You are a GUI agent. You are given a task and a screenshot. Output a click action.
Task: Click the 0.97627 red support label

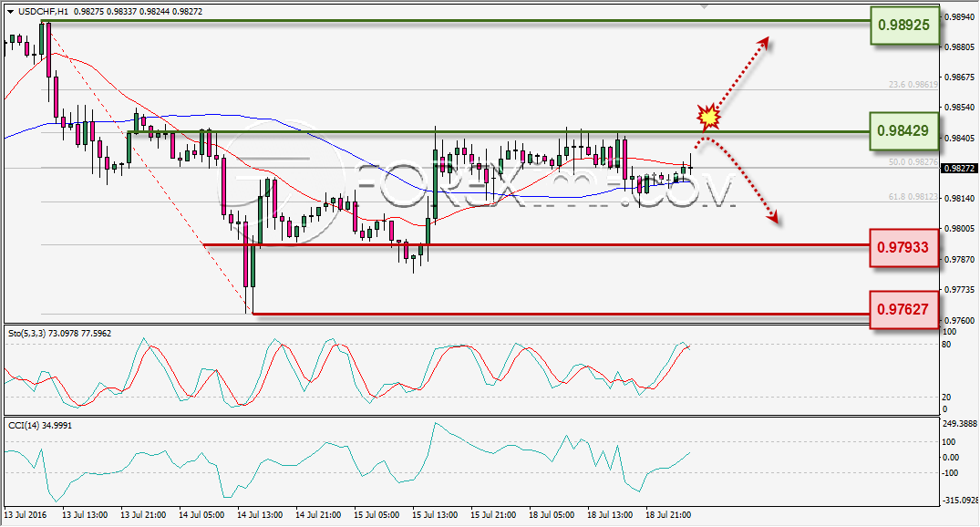click(x=903, y=309)
